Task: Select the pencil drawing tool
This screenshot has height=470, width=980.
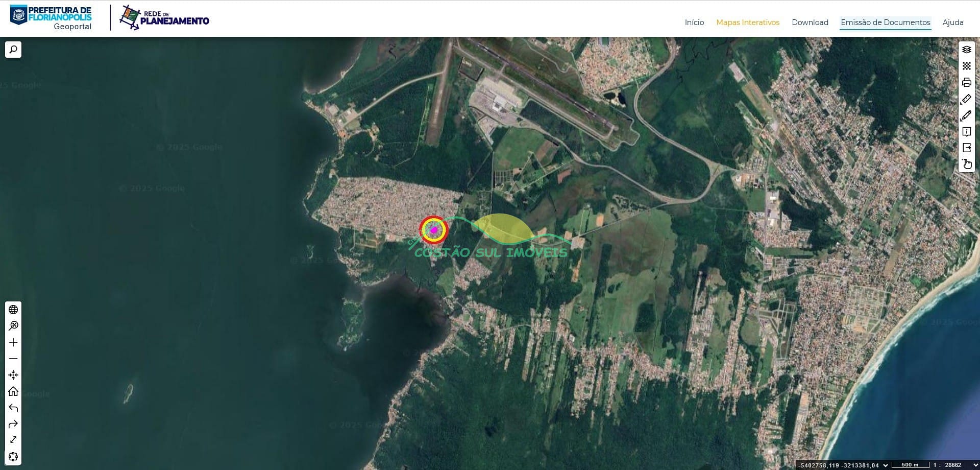Action: pos(966,115)
